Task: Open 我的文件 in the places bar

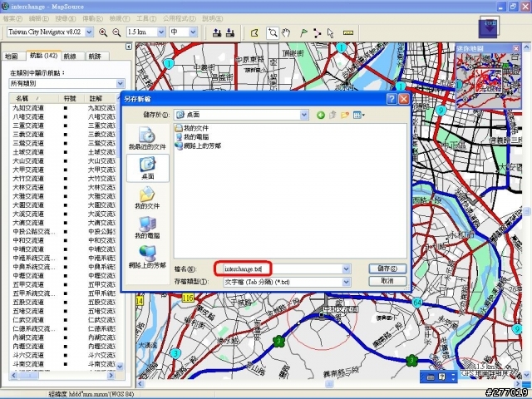Action: click(147, 198)
